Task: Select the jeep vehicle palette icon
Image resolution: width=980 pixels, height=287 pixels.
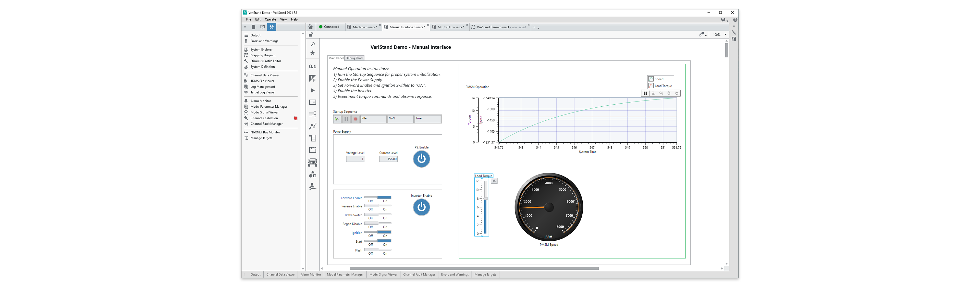Action: pos(313,162)
